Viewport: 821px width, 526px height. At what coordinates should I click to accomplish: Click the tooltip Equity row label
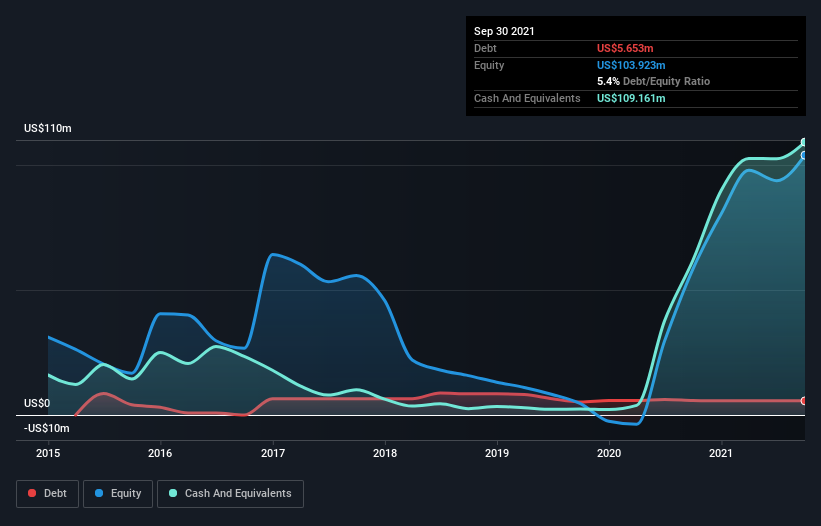point(489,65)
